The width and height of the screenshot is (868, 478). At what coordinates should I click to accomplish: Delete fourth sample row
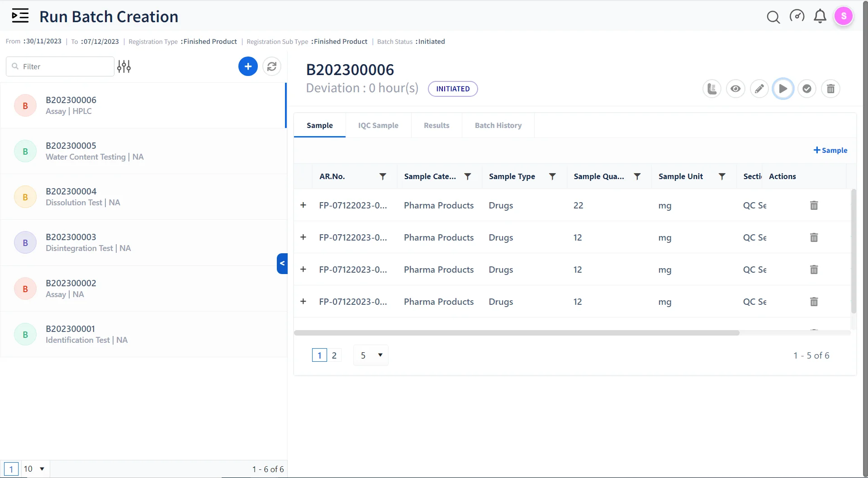(814, 302)
